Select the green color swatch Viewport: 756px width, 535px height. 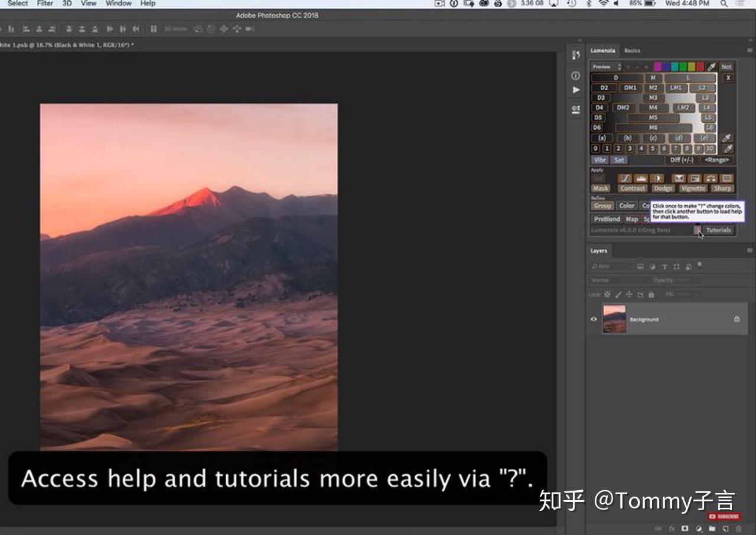(683, 67)
